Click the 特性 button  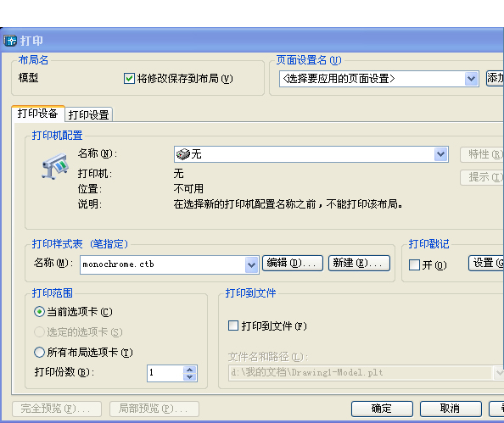[482, 154]
